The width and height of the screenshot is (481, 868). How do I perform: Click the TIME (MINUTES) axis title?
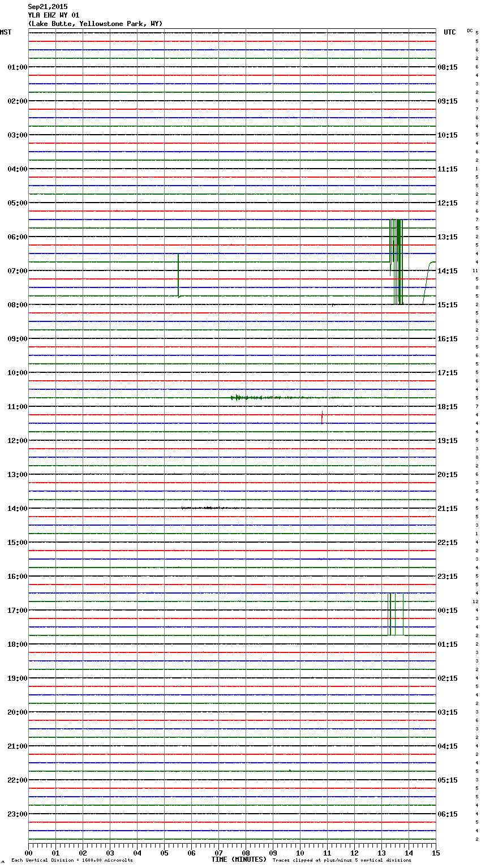[239, 860]
